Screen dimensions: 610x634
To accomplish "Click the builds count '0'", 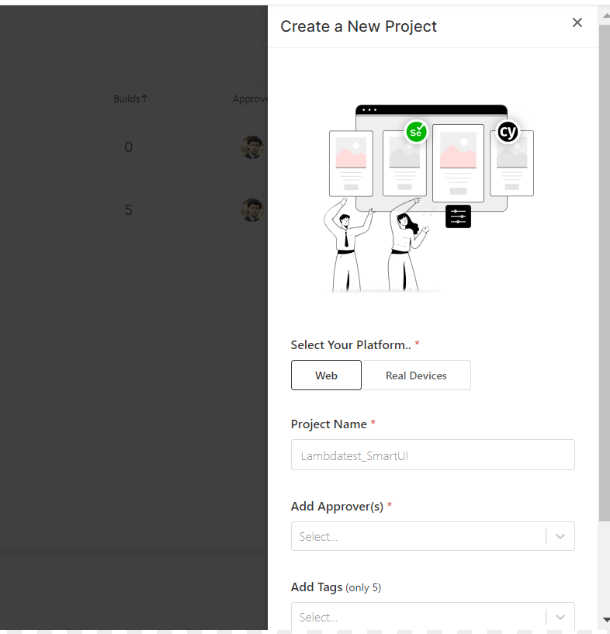I will coord(128,147).
